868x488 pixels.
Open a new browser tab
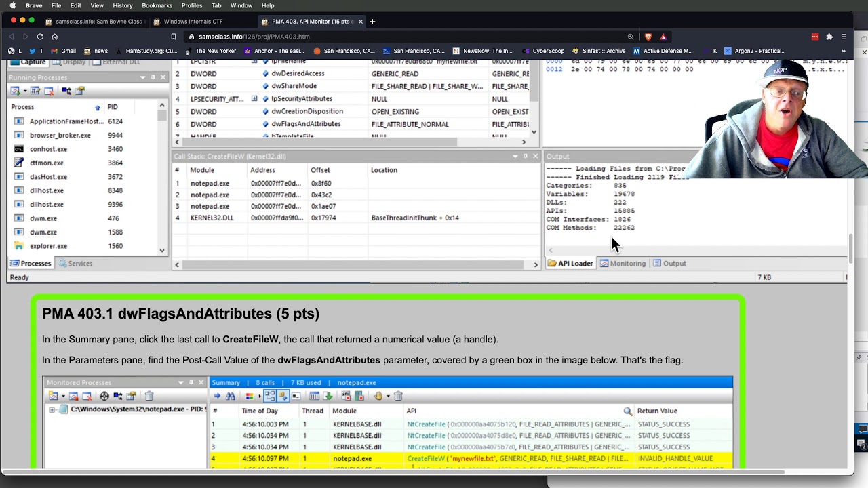(372, 22)
